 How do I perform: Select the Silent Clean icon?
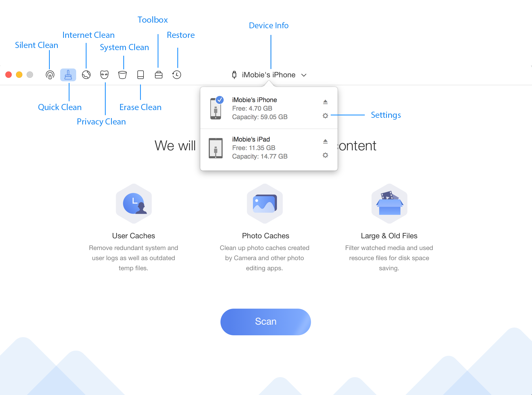(x=50, y=75)
